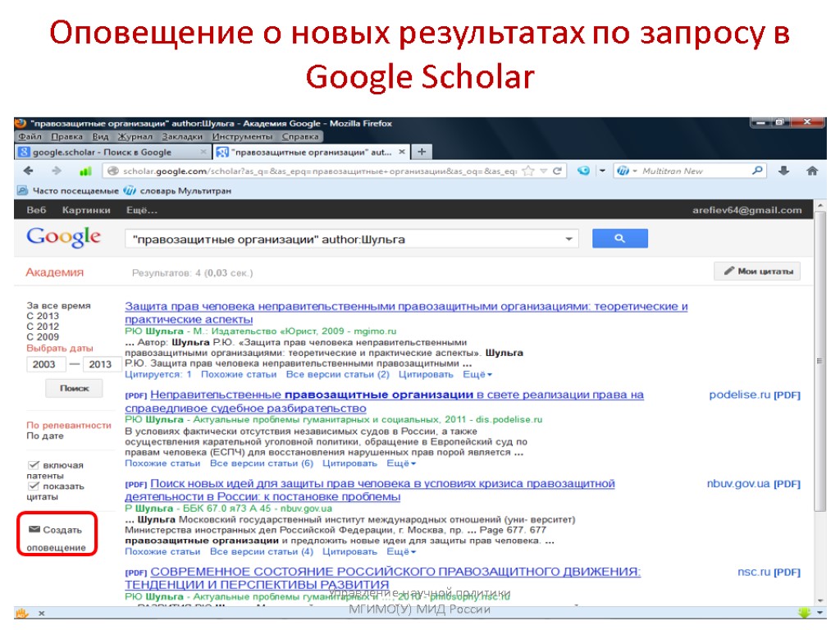Open downloads with the arrow icon

coord(783,171)
